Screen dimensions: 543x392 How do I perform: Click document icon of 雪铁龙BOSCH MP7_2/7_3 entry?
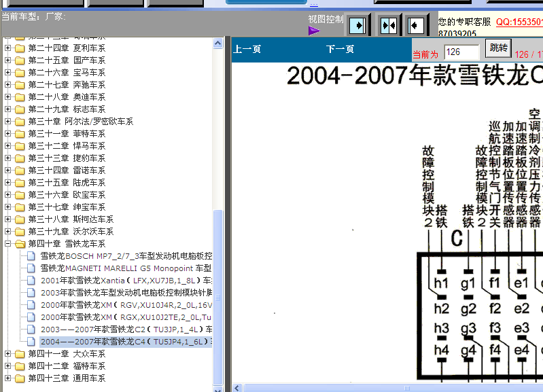[x=31, y=256]
